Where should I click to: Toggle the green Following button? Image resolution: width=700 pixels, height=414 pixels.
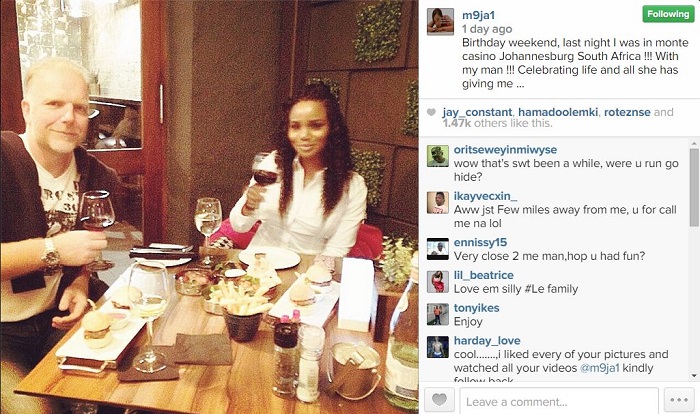tap(668, 14)
